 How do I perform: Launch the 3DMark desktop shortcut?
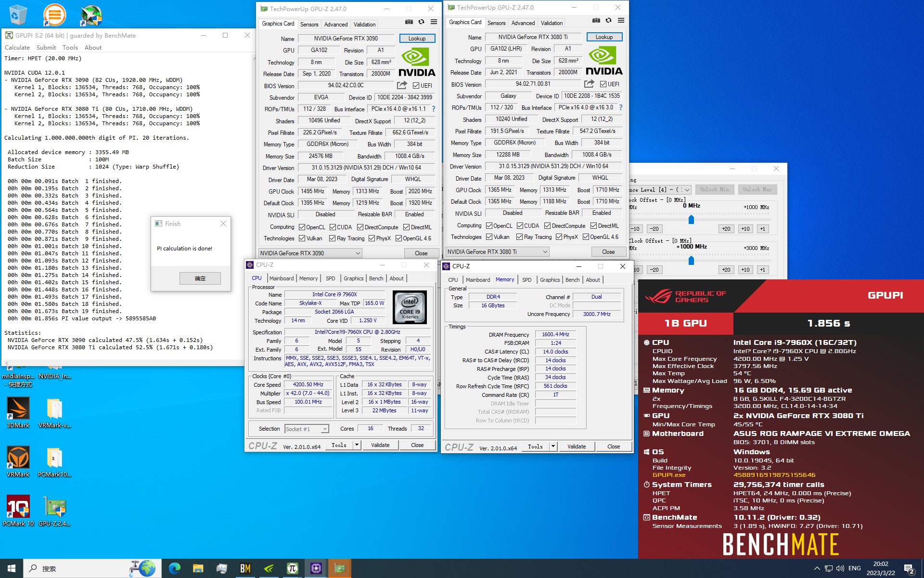pyautogui.click(x=18, y=412)
